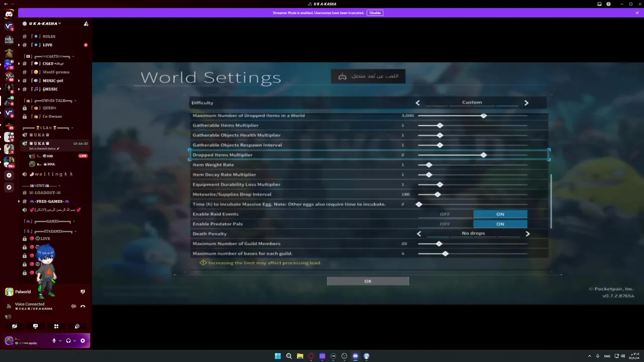This screenshot has width=644, height=362.
Task: Click Disable in the Streamer Mode banner
Action: [375, 13]
